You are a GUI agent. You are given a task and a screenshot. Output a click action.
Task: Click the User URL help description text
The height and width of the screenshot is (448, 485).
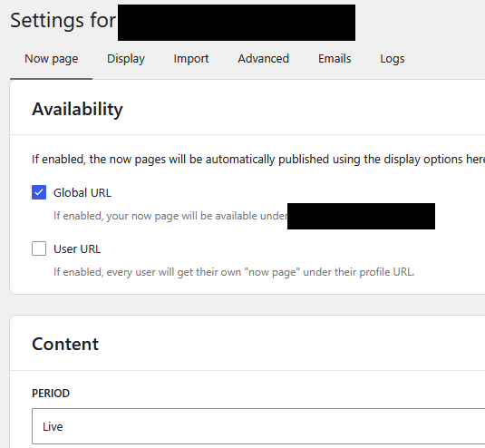[x=234, y=272]
